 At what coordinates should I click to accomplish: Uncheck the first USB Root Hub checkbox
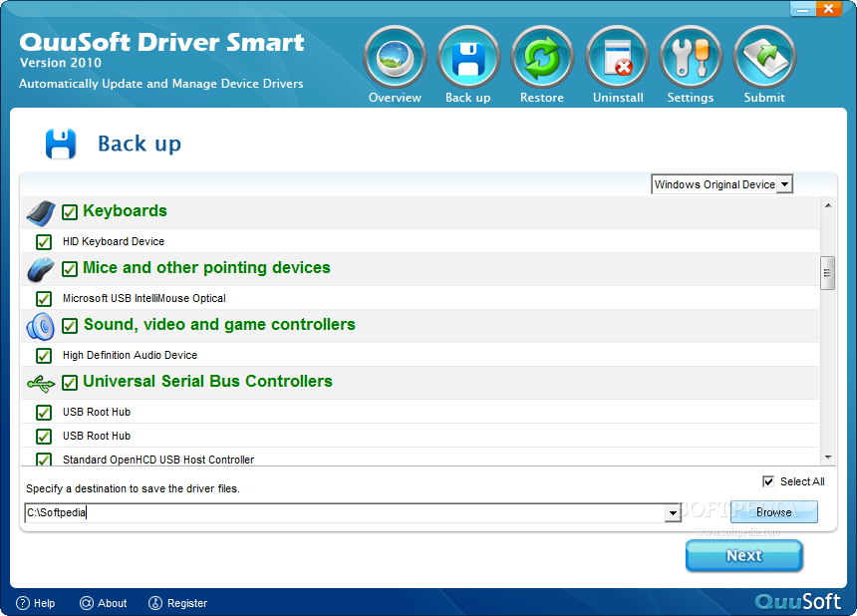point(44,413)
